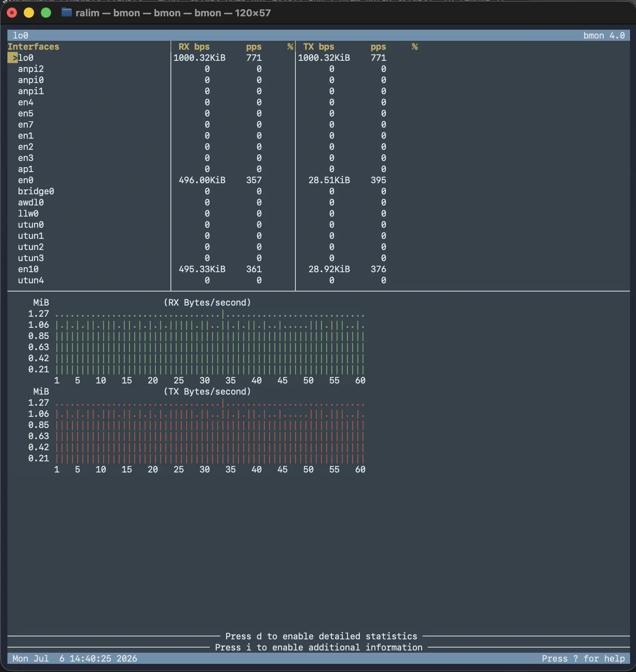Select the bridge0 interface
Image resolution: width=636 pixels, height=672 pixels.
[36, 191]
